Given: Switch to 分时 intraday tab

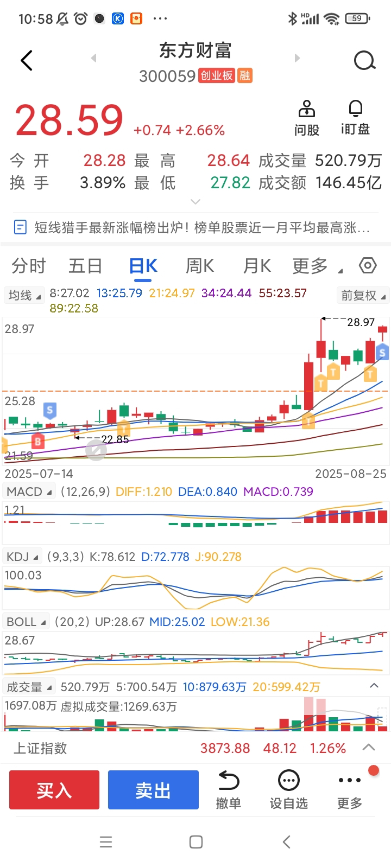Looking at the screenshot, I should click(29, 266).
